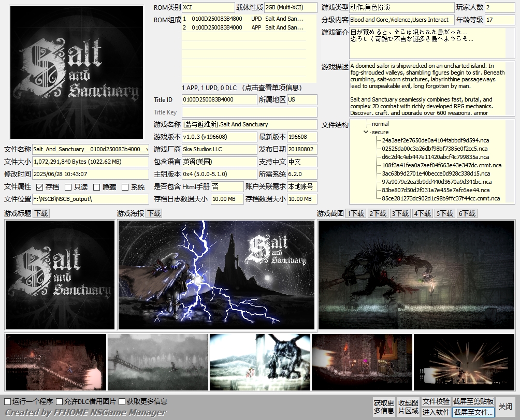Viewport: 520px width, 420px height.
Task: Click the empty Title Key field
Action: pyautogui.click(x=250, y=112)
